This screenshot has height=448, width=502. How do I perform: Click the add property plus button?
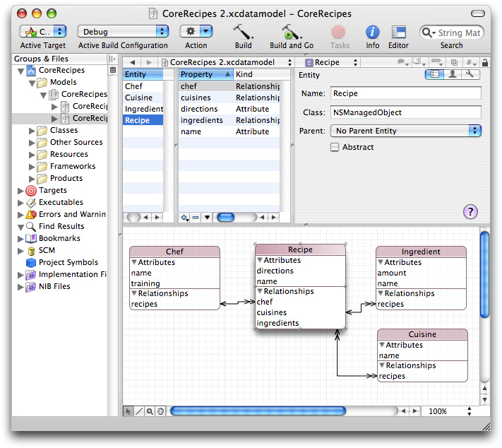point(184,218)
